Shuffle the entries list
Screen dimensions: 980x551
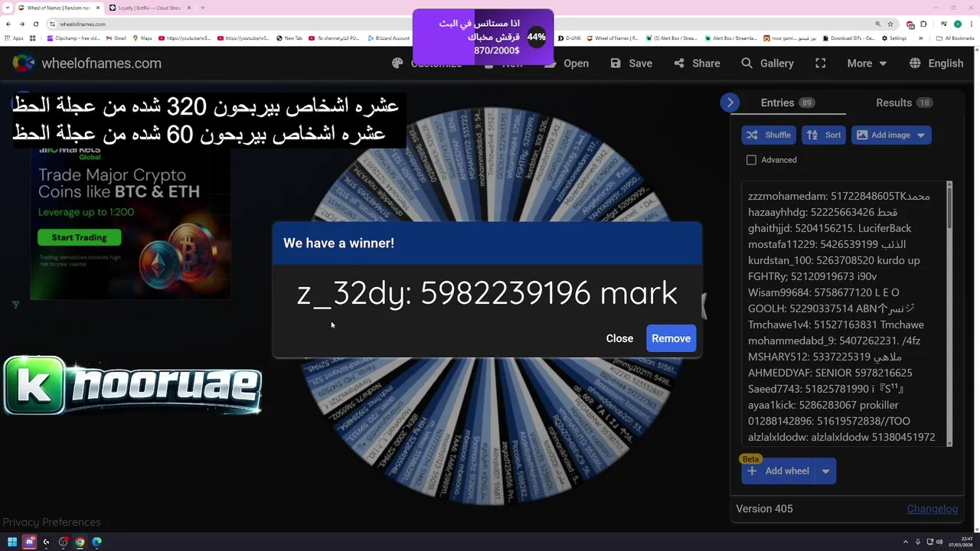coord(769,135)
